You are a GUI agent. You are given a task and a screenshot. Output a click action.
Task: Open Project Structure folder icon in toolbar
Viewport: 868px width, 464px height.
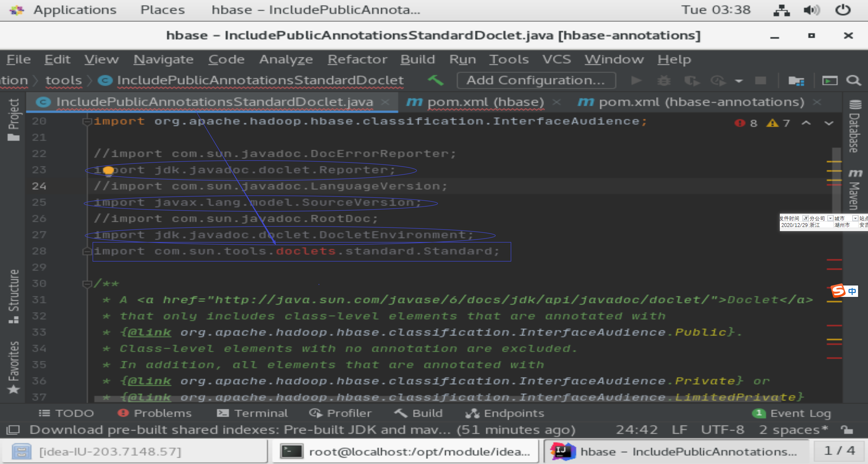pyautogui.click(x=796, y=81)
